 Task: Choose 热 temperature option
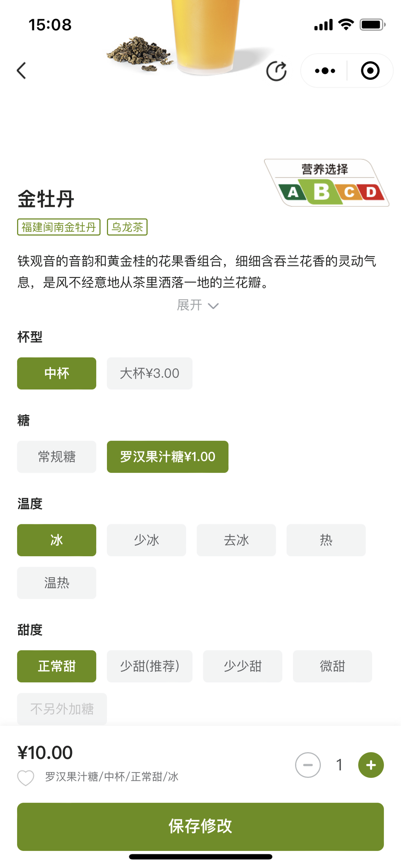point(326,540)
